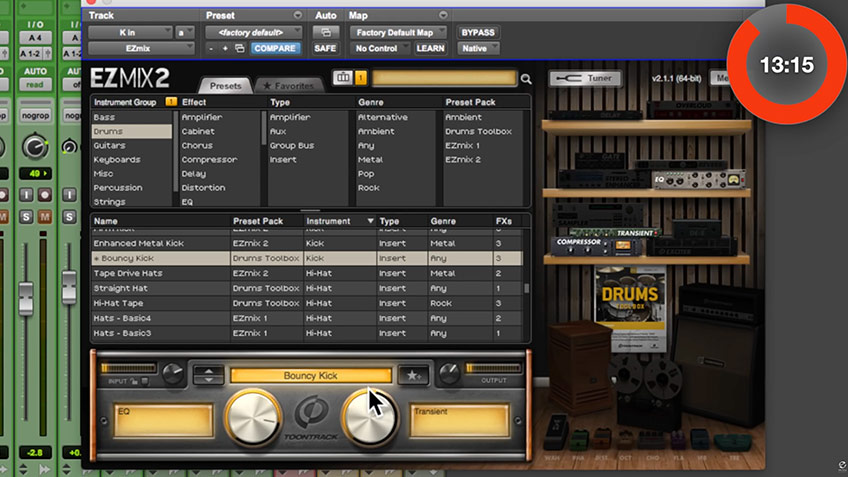The image size is (848, 477).
Task: Click the pan knob on the mixer channel
Action: pyautogui.click(x=35, y=147)
